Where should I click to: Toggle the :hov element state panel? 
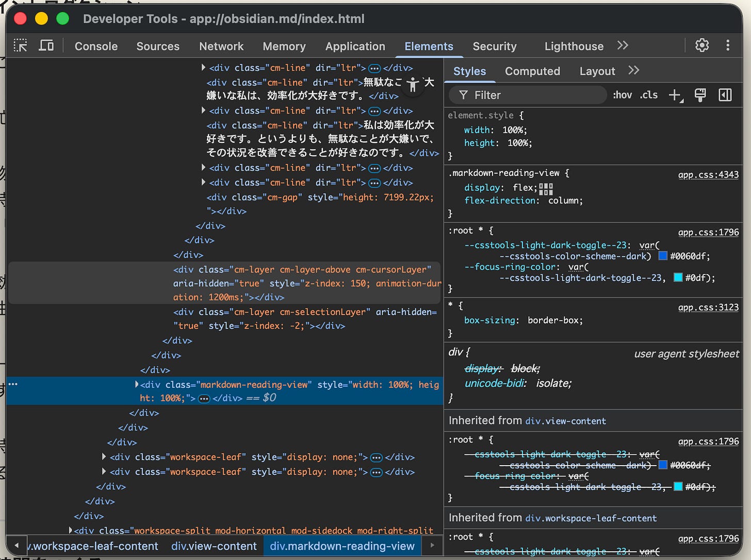pos(622,95)
